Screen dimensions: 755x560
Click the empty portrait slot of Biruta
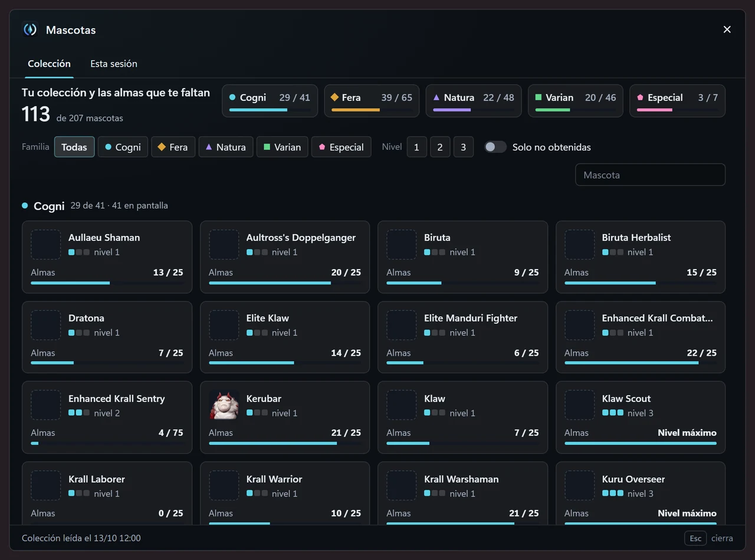pyautogui.click(x=402, y=244)
